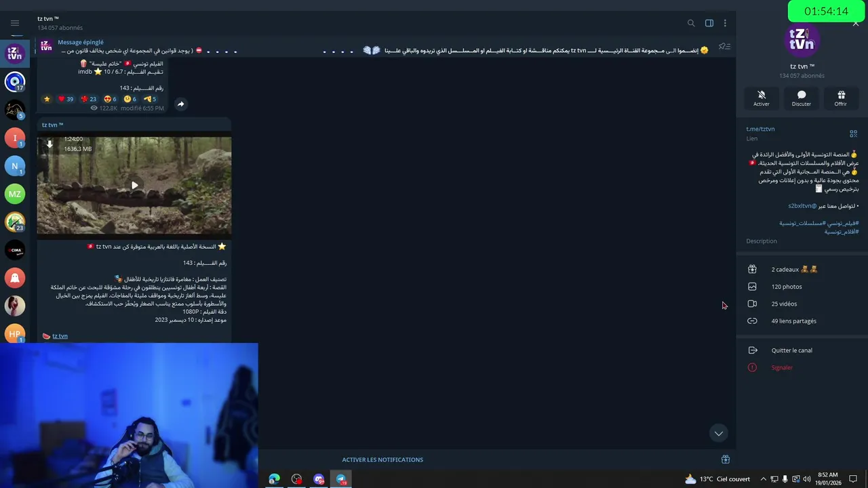
Task: Open the green 'MZ' avatar chat
Action: (x=15, y=194)
